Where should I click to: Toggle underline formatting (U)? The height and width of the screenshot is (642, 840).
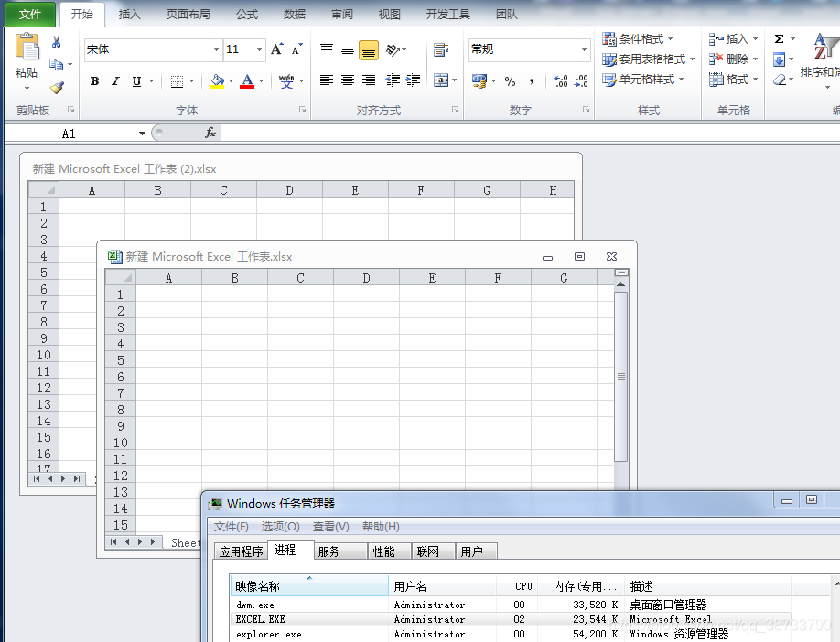(136, 80)
